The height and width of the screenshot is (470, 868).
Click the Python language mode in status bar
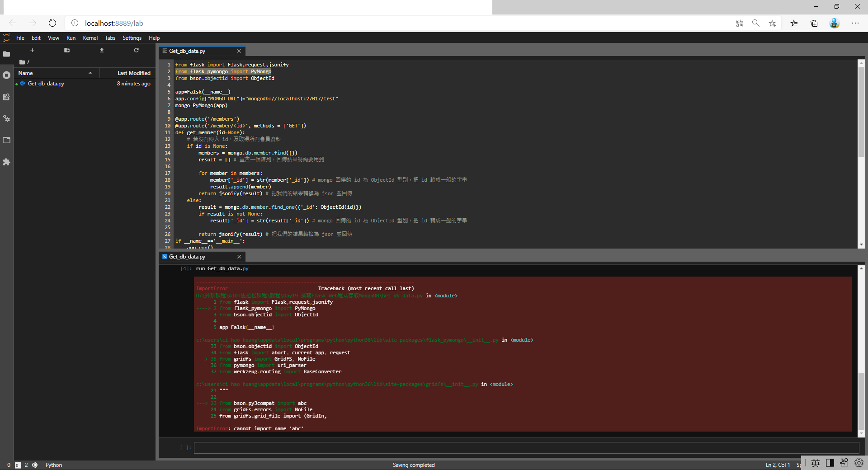pos(54,465)
